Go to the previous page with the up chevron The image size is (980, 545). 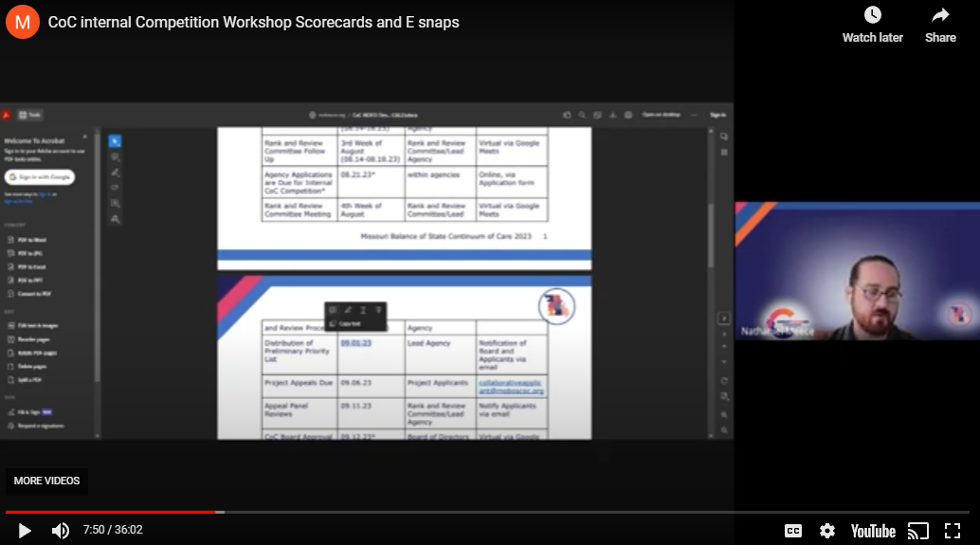pyautogui.click(x=724, y=346)
